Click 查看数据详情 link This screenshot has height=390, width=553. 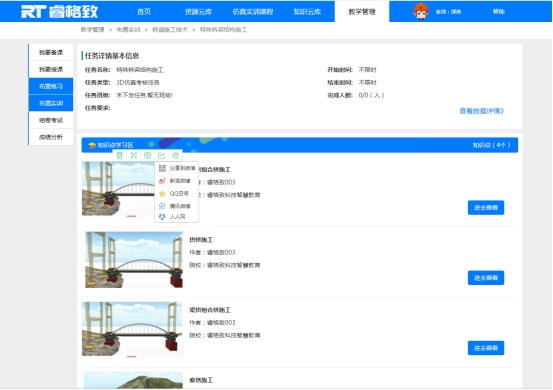[481, 111]
